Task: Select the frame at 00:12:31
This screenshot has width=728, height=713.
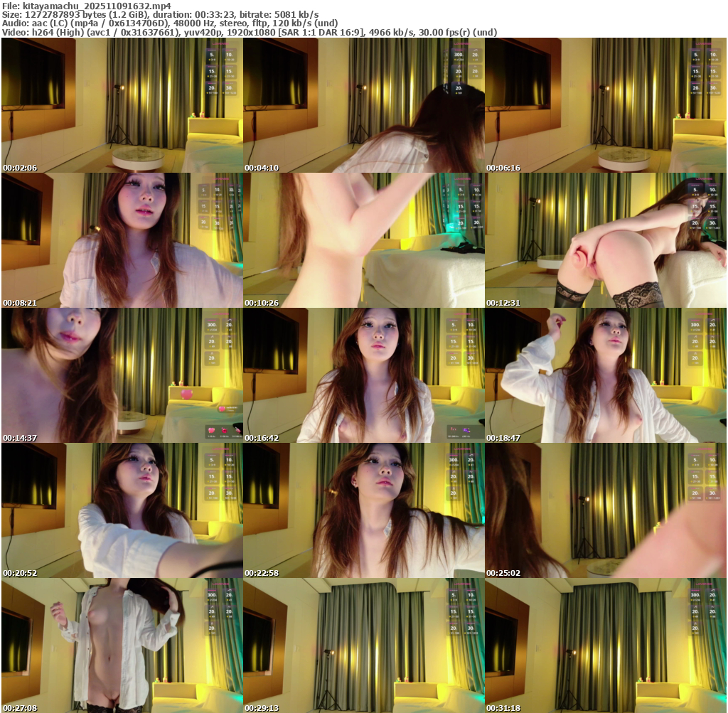Action: tap(606, 240)
